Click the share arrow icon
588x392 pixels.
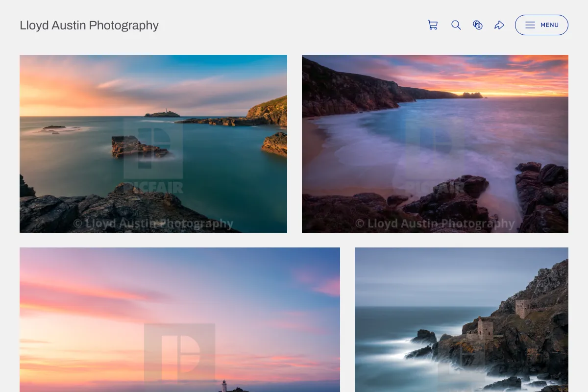(499, 25)
